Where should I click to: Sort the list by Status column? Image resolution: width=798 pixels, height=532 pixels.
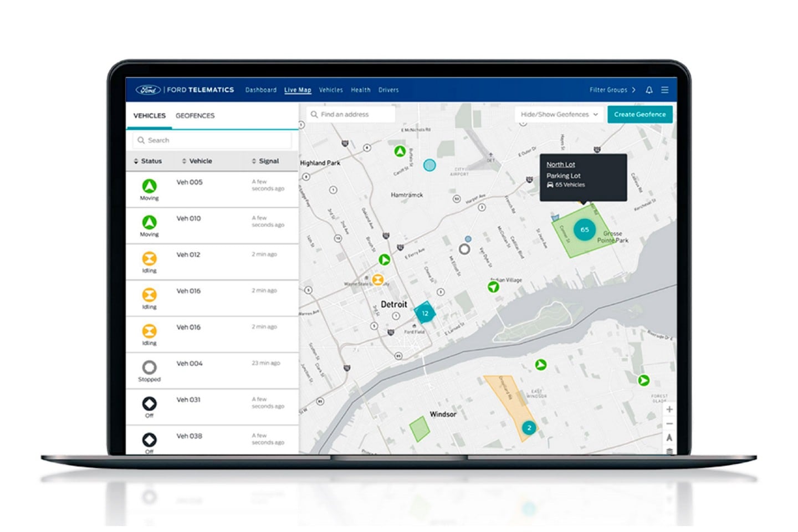pos(148,161)
